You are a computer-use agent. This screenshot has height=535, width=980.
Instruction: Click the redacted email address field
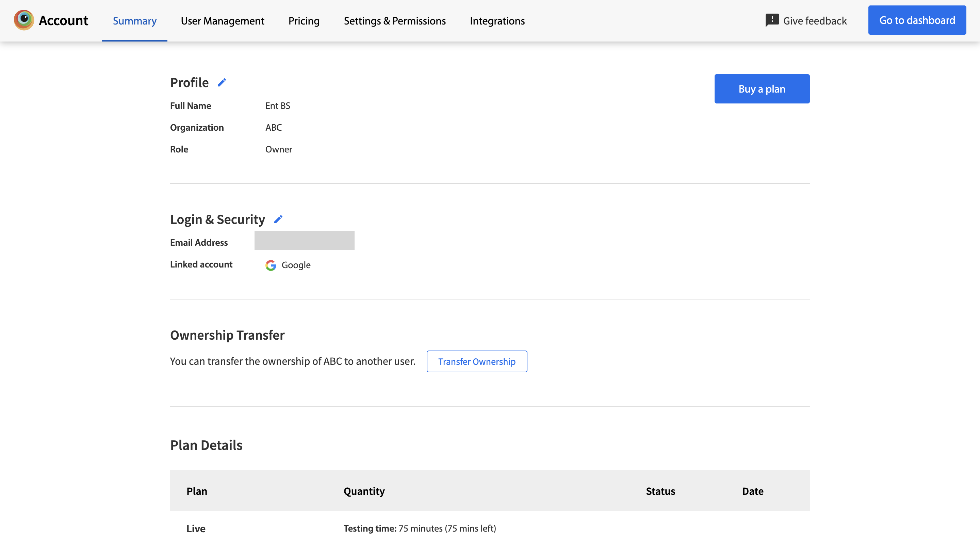(x=304, y=241)
